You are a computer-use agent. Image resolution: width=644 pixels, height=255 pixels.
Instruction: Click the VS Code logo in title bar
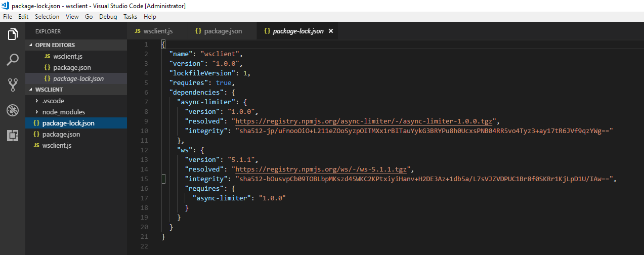6,6
